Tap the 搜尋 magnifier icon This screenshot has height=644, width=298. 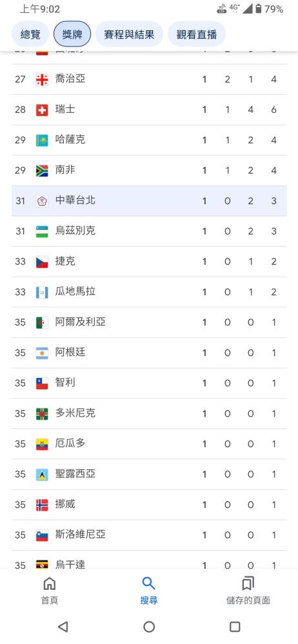point(148,583)
